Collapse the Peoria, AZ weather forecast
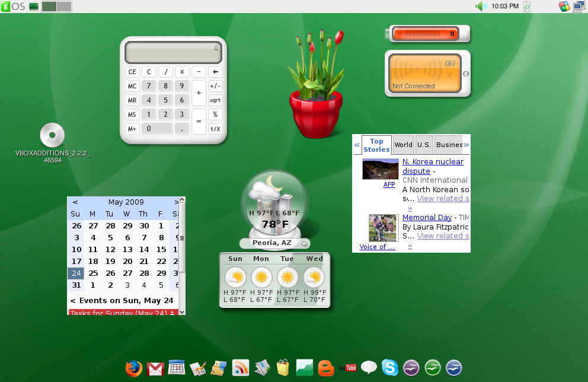 click(304, 243)
